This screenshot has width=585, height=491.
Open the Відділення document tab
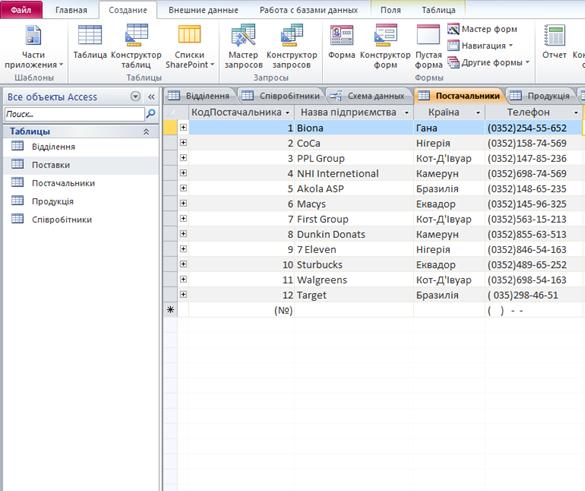pos(200,96)
